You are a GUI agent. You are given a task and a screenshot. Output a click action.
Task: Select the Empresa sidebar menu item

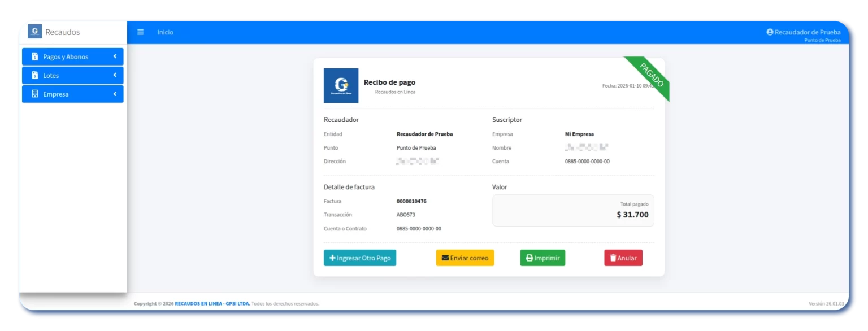click(x=56, y=94)
